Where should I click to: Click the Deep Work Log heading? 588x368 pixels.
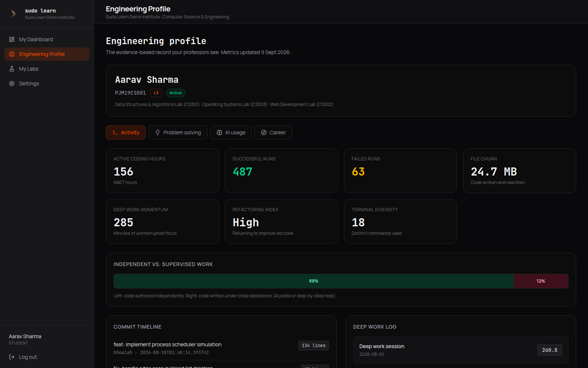(375, 327)
